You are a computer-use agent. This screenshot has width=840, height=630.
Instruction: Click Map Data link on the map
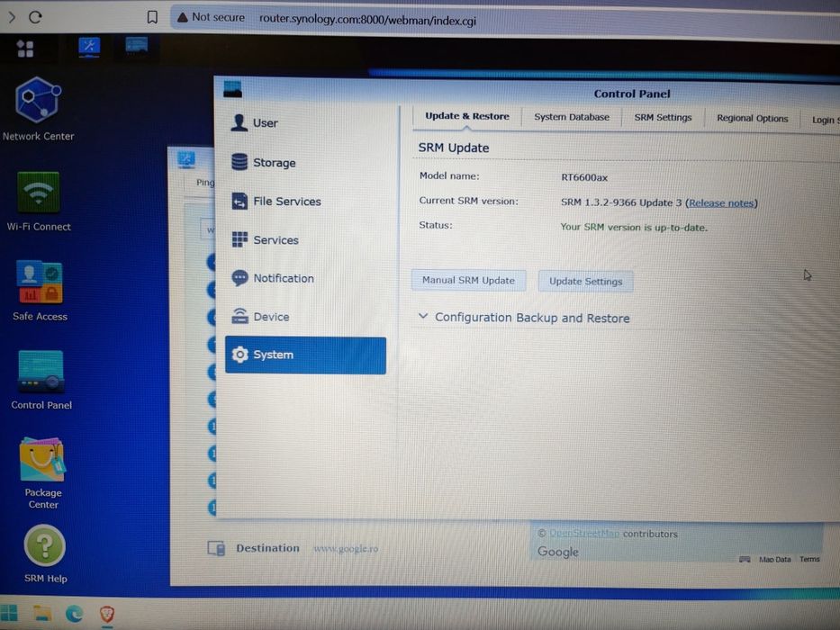(x=774, y=559)
